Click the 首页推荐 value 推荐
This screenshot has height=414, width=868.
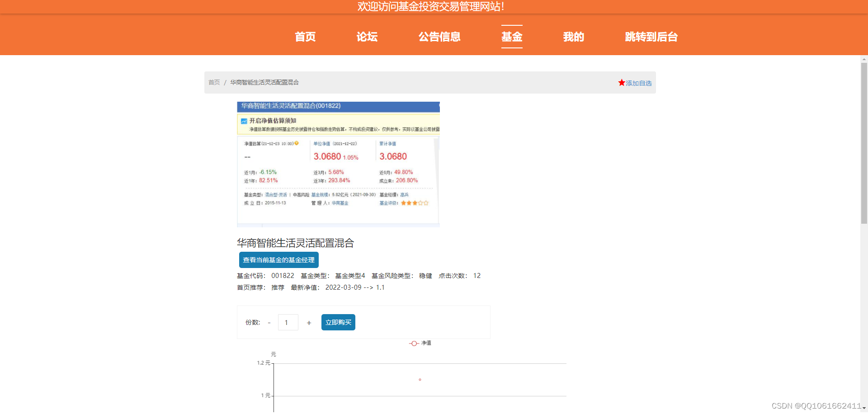click(x=278, y=287)
